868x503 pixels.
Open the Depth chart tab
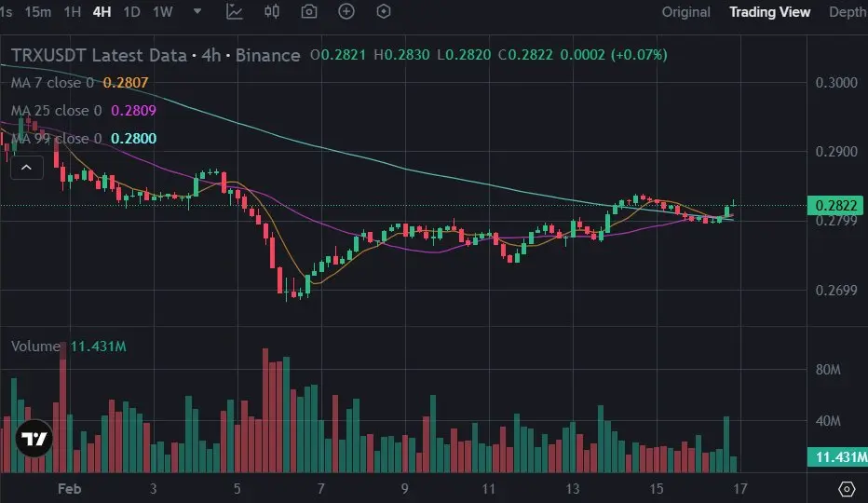point(848,12)
